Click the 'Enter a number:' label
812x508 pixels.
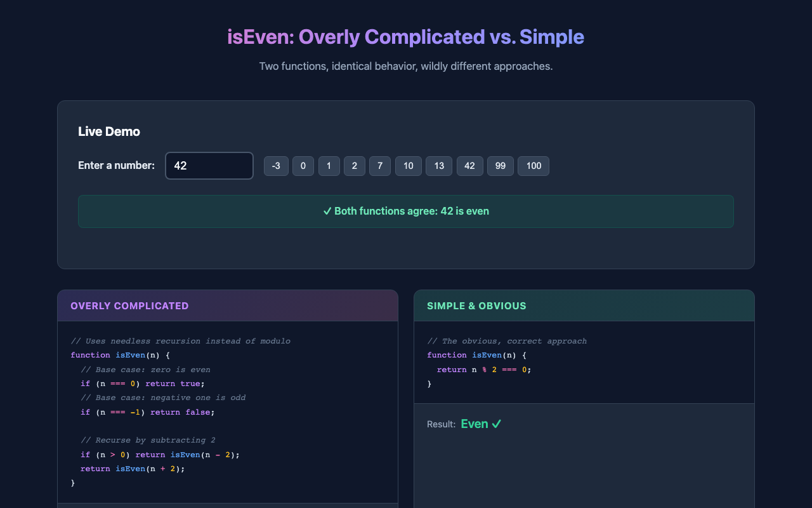(x=116, y=166)
